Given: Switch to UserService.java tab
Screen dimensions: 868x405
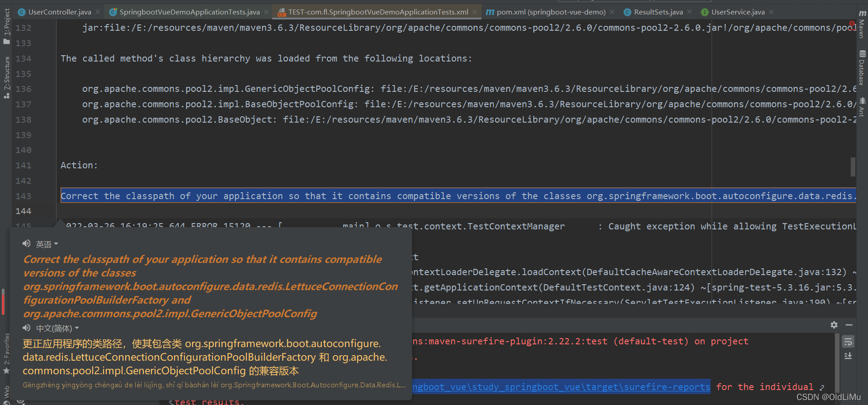Looking at the screenshot, I should [x=738, y=12].
